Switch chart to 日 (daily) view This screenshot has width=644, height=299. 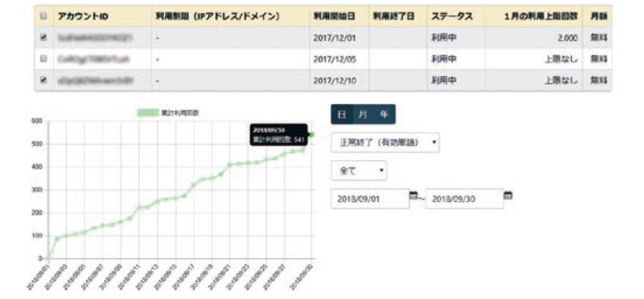[x=341, y=114]
